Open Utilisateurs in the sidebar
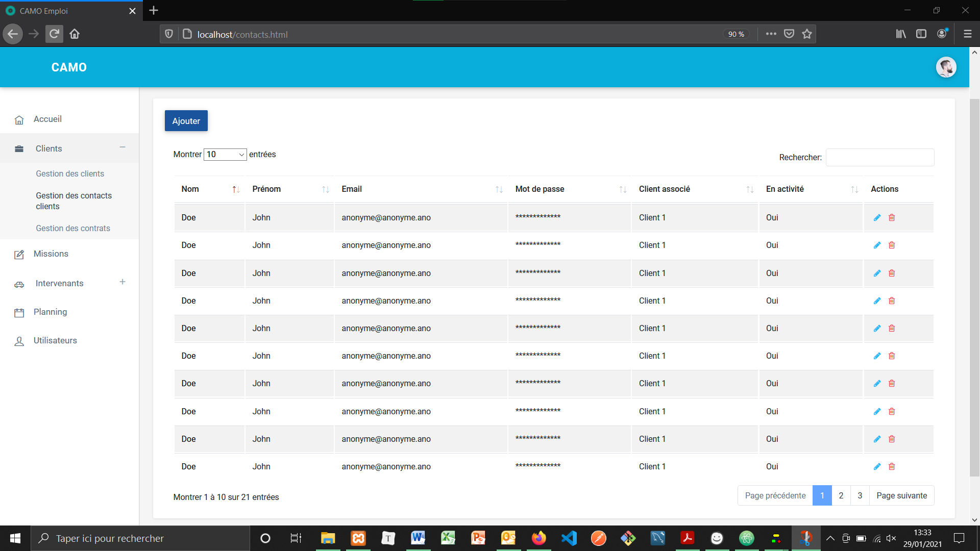980x551 pixels. point(55,340)
